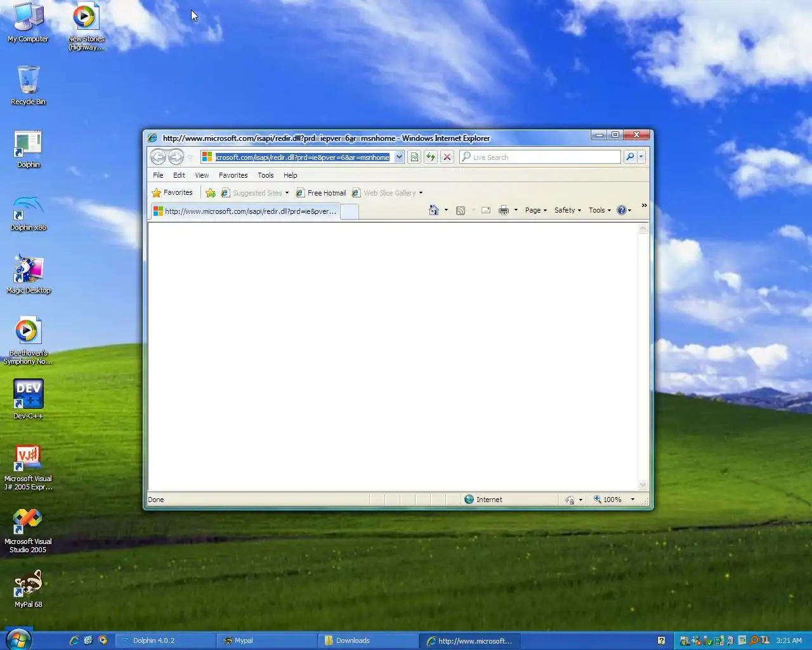The width and height of the screenshot is (812, 650).
Task: Open the Dolphin desktop shortcut icon
Action: (x=28, y=150)
